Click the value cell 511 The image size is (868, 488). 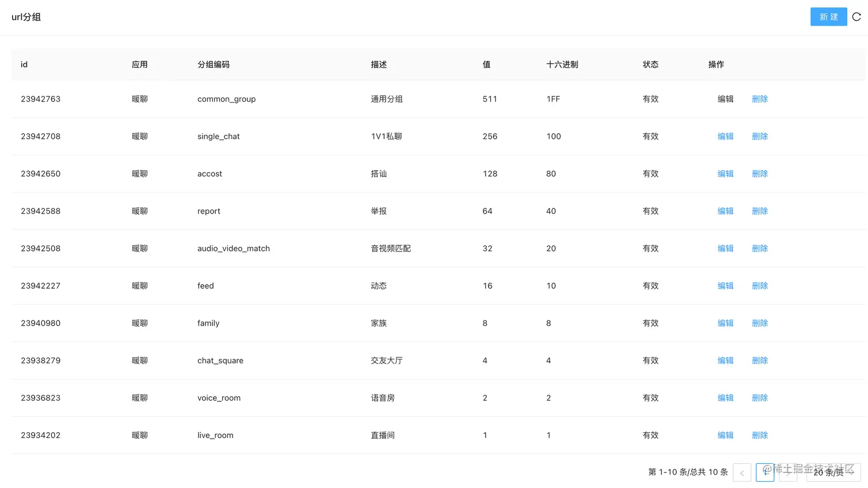point(490,99)
